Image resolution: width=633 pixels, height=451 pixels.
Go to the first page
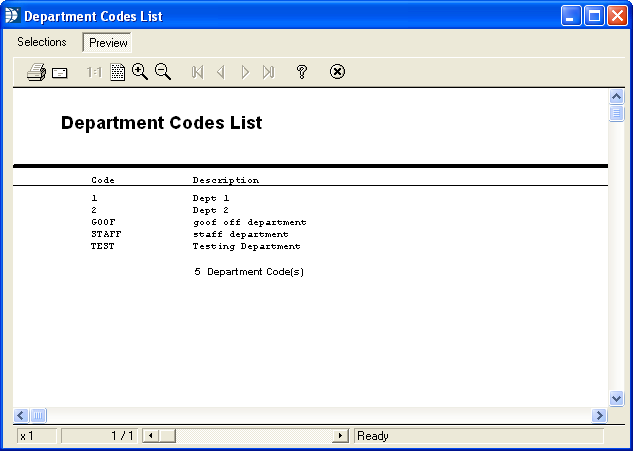click(x=197, y=72)
